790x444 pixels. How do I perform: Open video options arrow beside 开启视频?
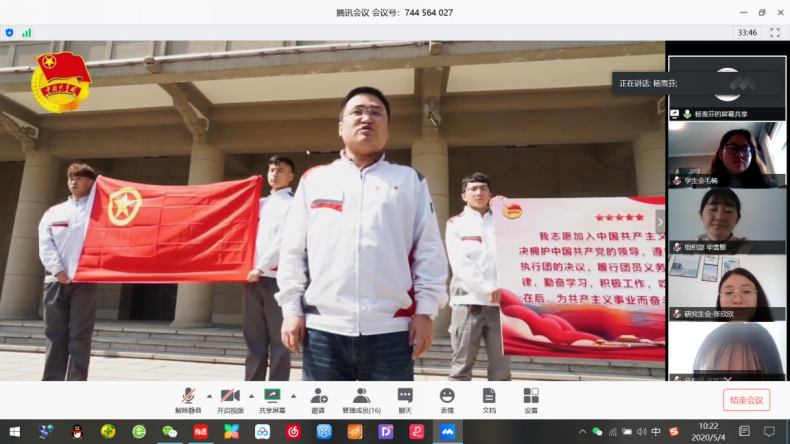251,396
